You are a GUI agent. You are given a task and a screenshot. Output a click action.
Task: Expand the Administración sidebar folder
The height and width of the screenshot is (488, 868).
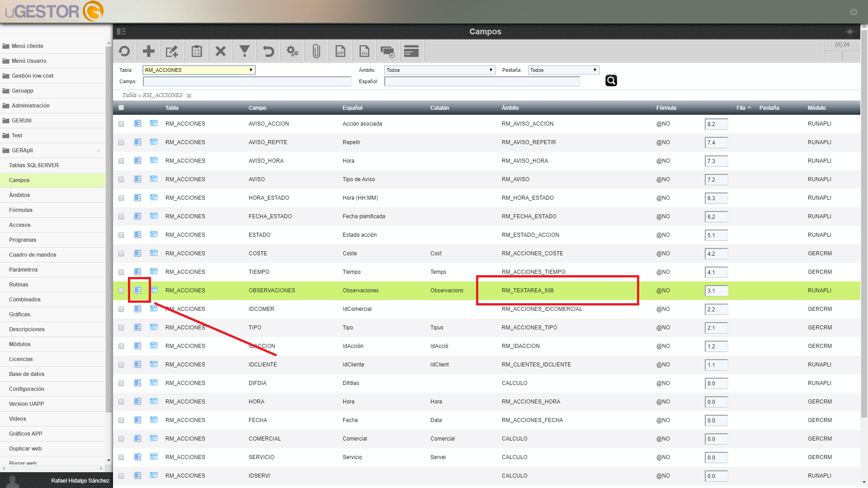(52, 106)
